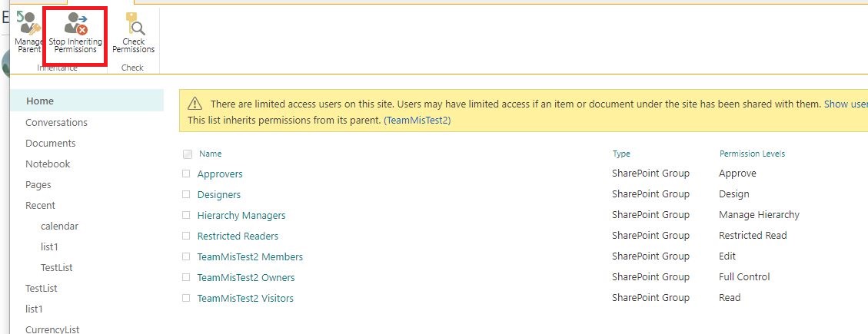Check the box for Approvers
The width and height of the screenshot is (868, 334).
(186, 174)
